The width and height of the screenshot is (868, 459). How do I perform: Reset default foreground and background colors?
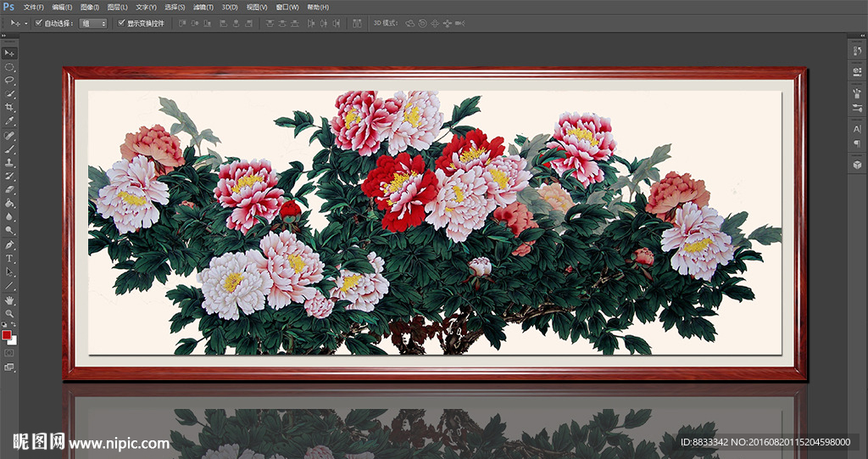pyautogui.click(x=5, y=325)
